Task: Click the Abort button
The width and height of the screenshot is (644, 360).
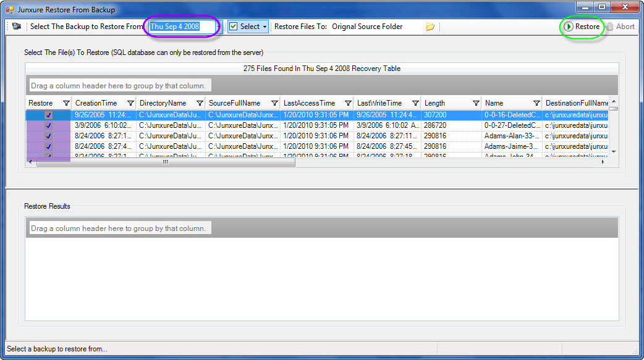Action: tap(621, 27)
